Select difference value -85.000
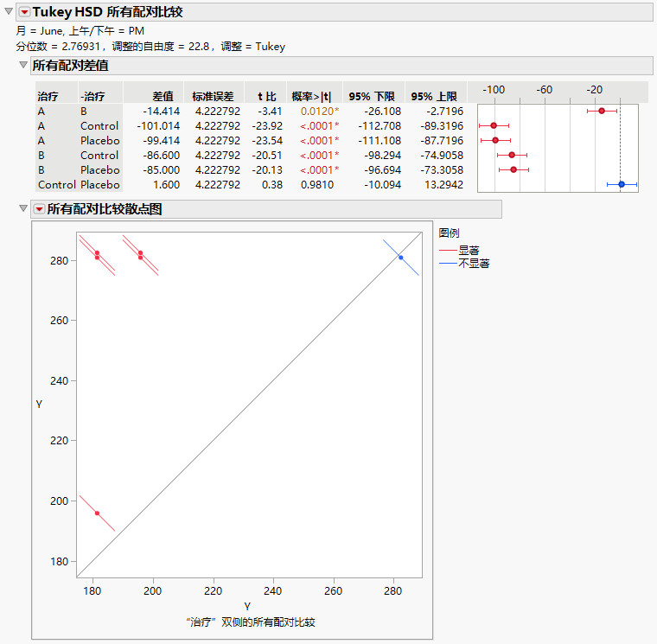Viewport: 657px width, 644px height. point(162,170)
